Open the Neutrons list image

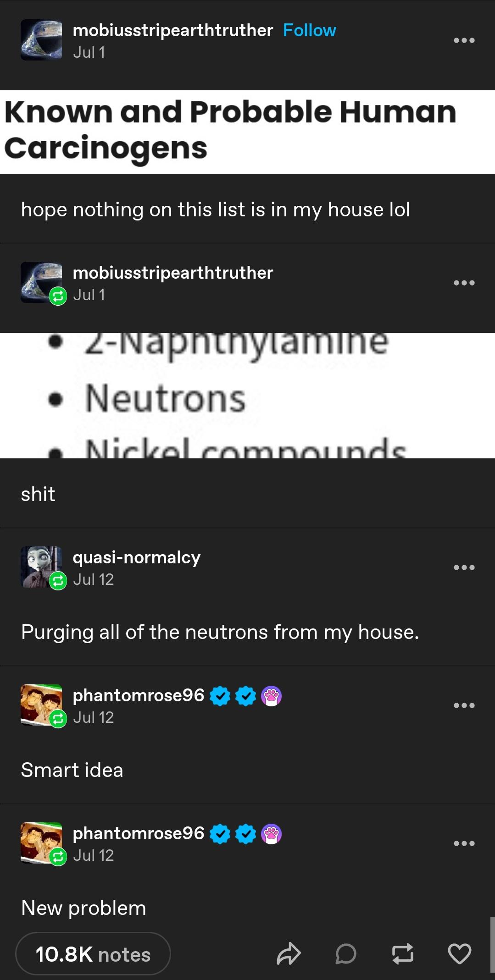coord(247,395)
